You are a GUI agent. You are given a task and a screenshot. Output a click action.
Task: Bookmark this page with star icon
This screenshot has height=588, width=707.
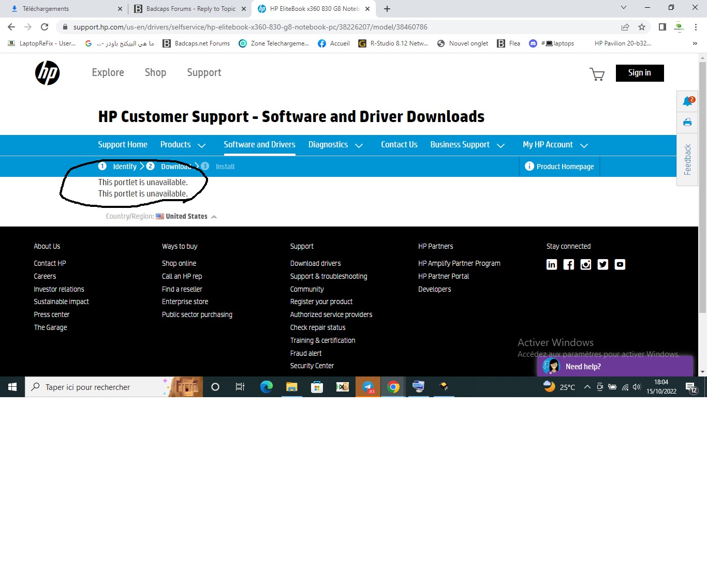coord(642,27)
